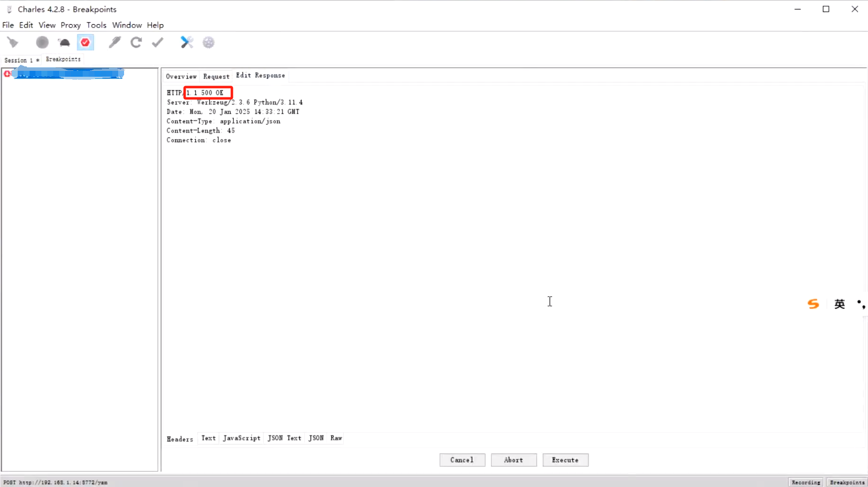This screenshot has height=487, width=868.
Task: Switch to the Request tab
Action: coord(216,76)
